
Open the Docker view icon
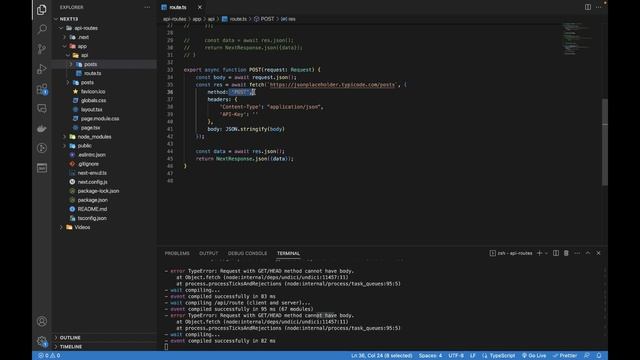(42, 129)
